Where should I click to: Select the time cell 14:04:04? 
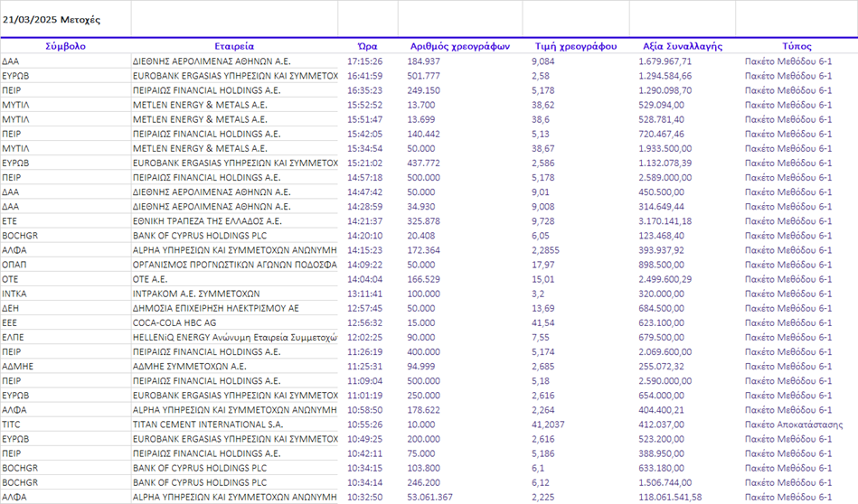pos(365,279)
